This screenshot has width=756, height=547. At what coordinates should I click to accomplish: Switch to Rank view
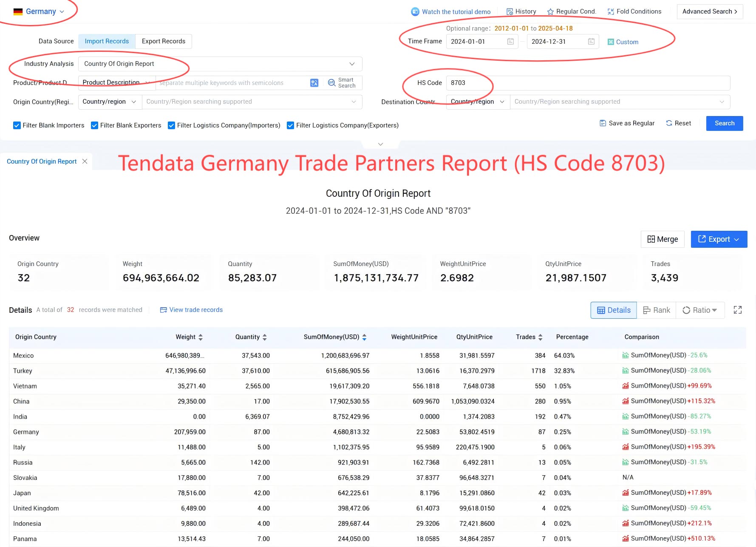(656, 310)
